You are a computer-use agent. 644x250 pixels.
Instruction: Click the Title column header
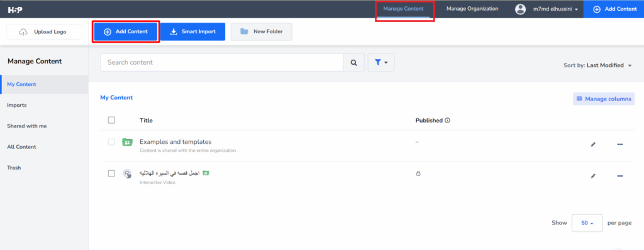click(146, 121)
